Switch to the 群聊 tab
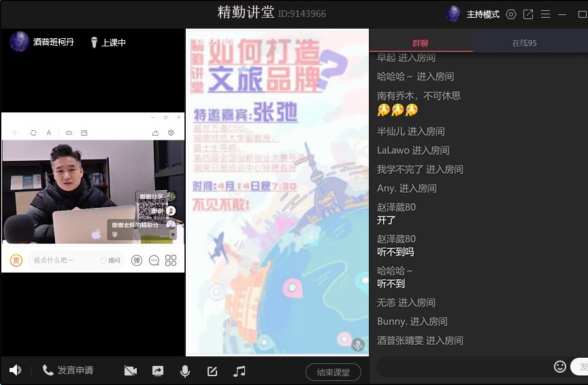 (421, 43)
